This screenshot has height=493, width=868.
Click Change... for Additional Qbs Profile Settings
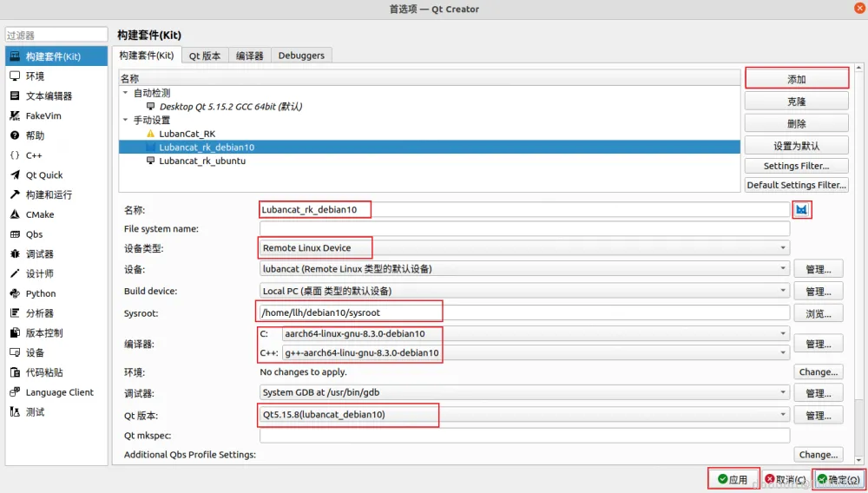click(x=819, y=455)
